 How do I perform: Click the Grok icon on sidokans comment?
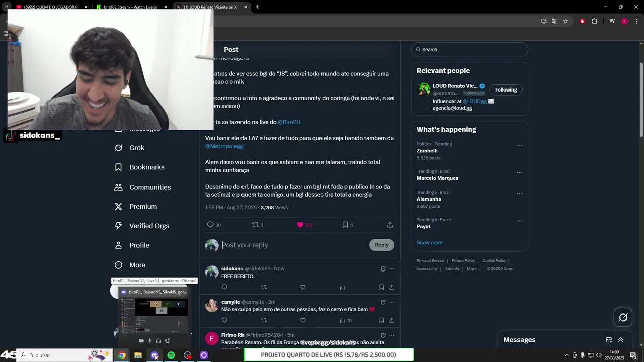tap(383, 269)
